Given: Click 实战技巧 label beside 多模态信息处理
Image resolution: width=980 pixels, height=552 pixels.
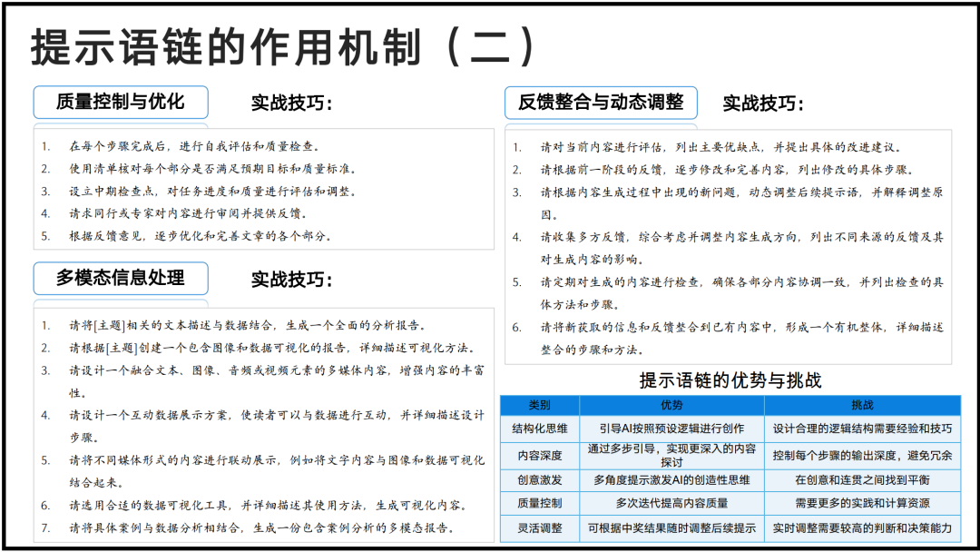Looking at the screenshot, I should (x=291, y=280).
